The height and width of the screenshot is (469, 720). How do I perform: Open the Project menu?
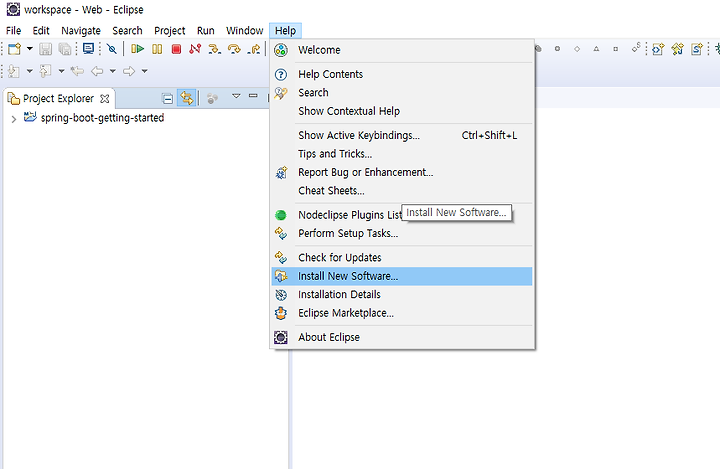tap(169, 30)
